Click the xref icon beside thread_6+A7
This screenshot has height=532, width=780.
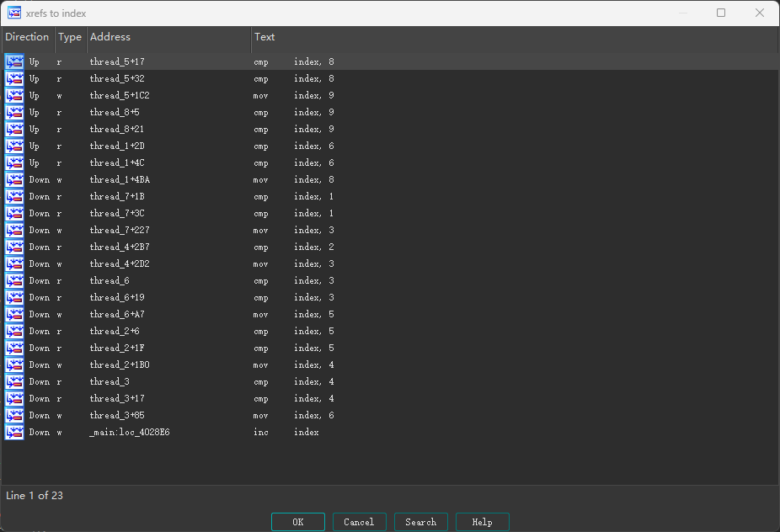click(x=14, y=314)
